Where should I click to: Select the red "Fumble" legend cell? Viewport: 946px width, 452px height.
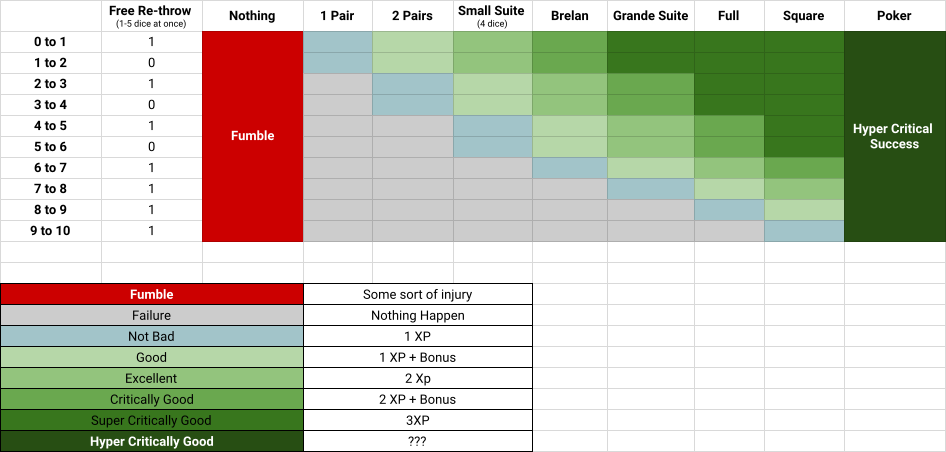click(152, 294)
